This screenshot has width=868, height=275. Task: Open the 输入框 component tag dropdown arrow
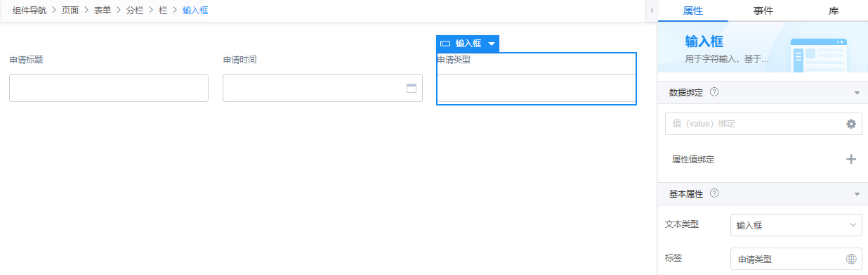(492, 44)
